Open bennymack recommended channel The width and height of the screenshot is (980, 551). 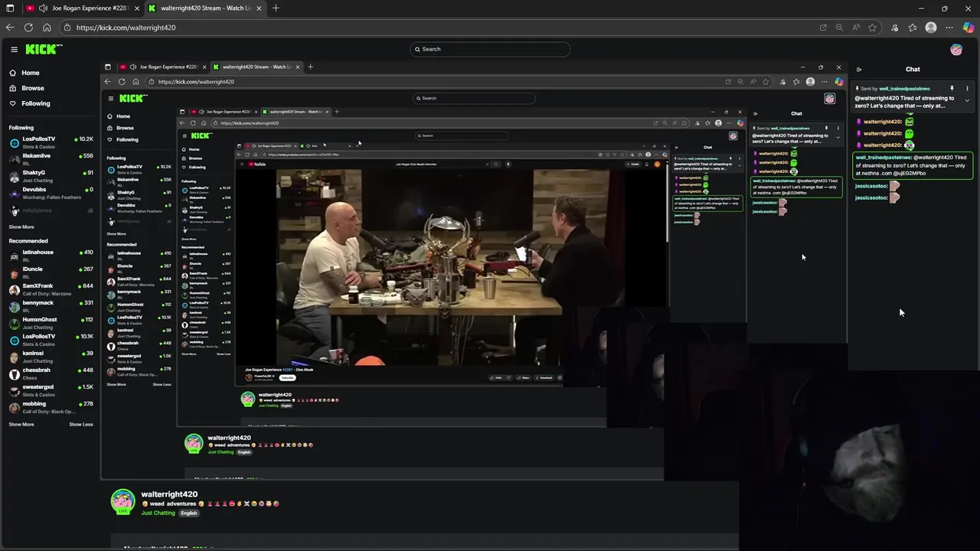tap(51, 306)
